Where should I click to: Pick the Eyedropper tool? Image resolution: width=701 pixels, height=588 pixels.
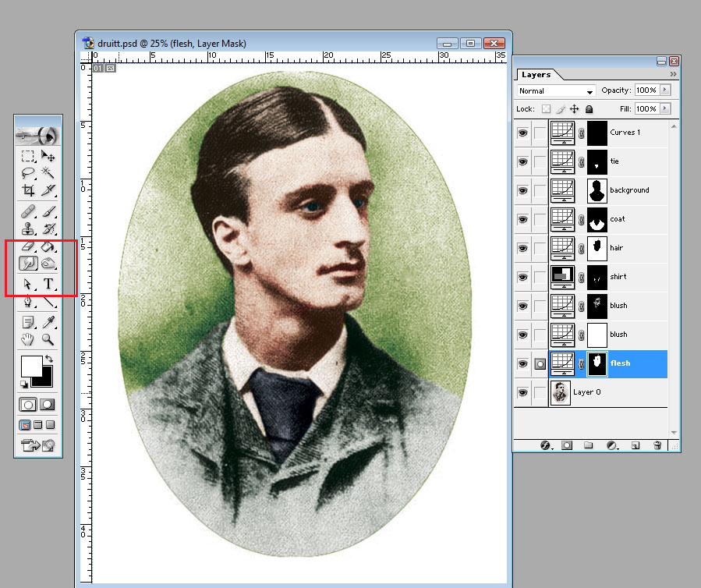tap(48, 321)
